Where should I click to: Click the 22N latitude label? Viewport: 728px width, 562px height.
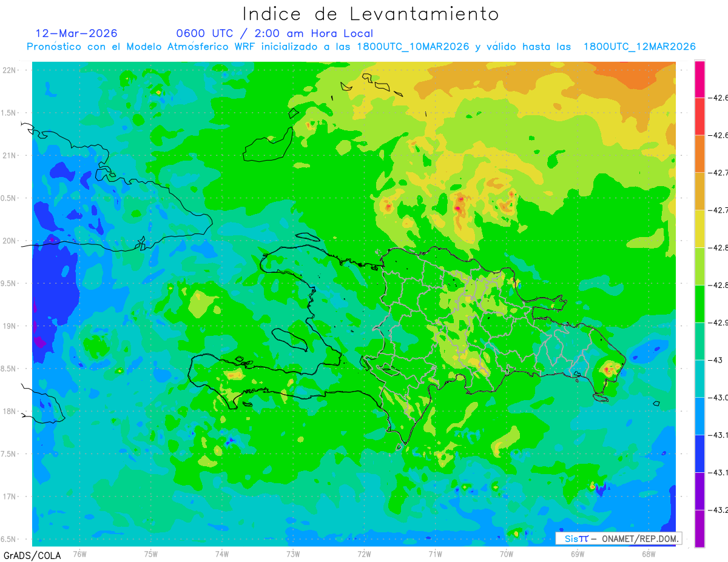pyautogui.click(x=8, y=70)
